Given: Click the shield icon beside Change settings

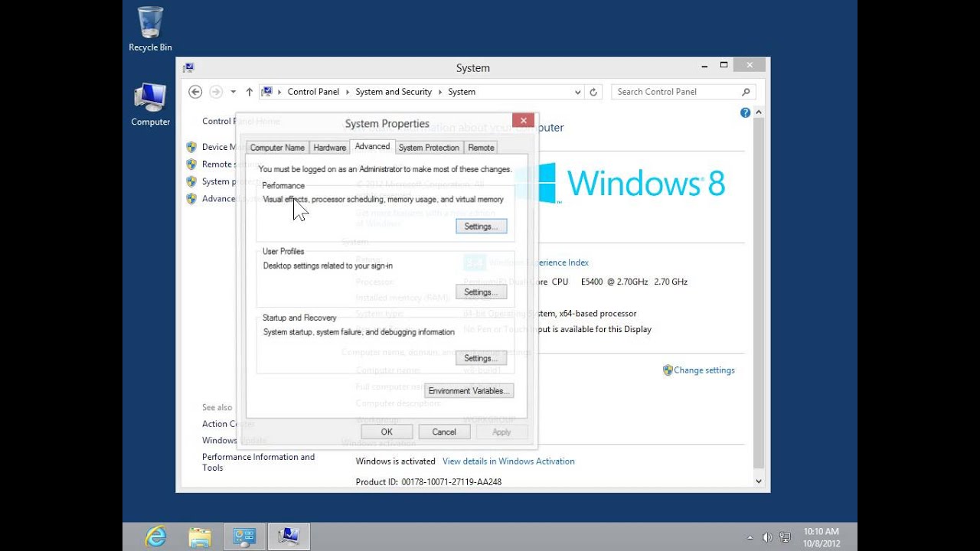Looking at the screenshot, I should 668,370.
